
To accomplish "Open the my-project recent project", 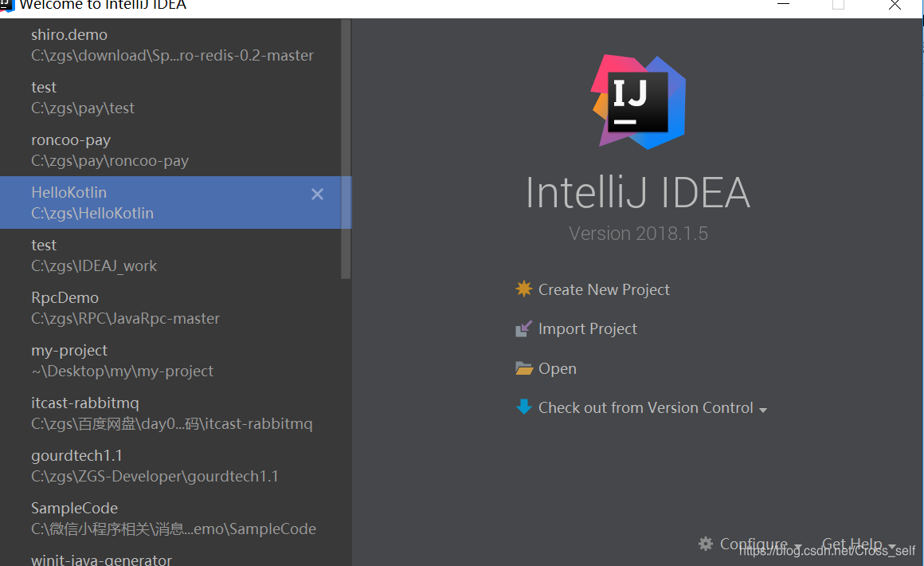I will coord(170,360).
